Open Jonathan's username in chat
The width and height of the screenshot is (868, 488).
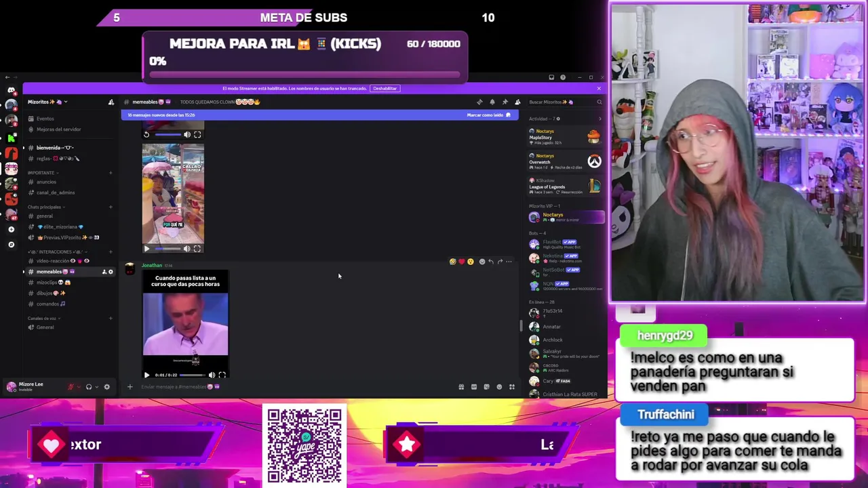pyautogui.click(x=152, y=265)
